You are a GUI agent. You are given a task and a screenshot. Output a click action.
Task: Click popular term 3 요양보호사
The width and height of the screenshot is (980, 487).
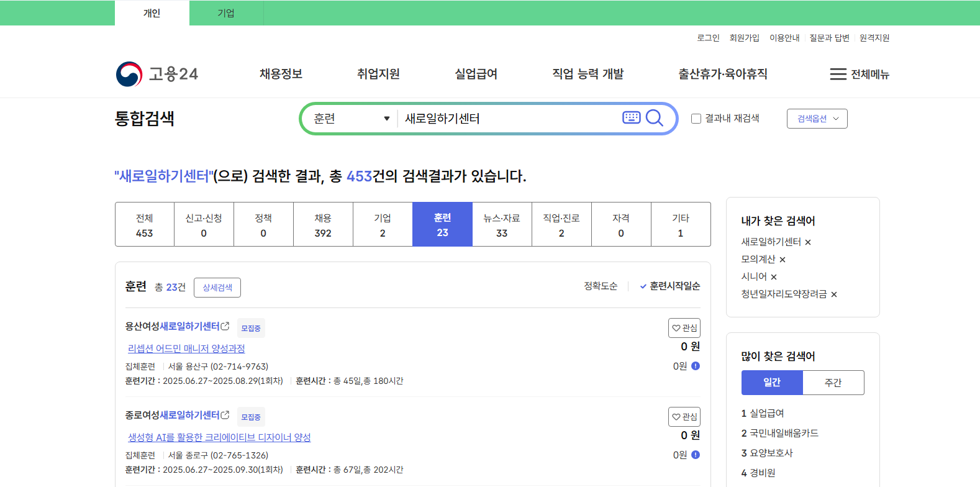tap(767, 453)
